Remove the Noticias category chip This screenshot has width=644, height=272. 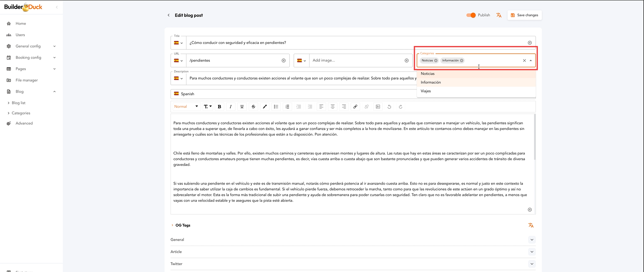[436, 60]
